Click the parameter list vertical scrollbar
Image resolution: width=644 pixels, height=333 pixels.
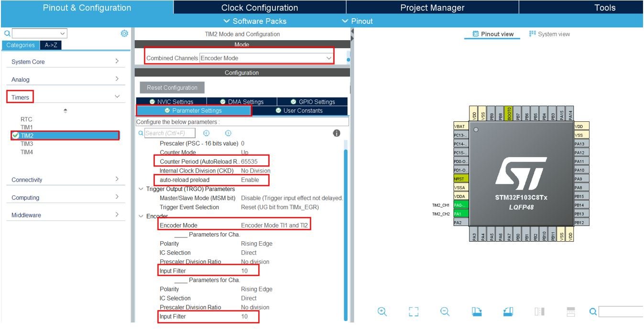point(346,234)
